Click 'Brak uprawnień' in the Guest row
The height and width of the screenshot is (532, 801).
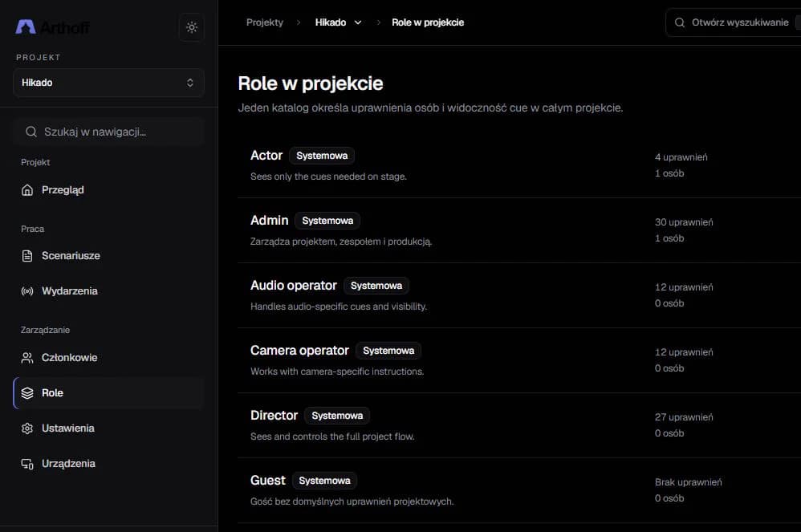click(688, 482)
